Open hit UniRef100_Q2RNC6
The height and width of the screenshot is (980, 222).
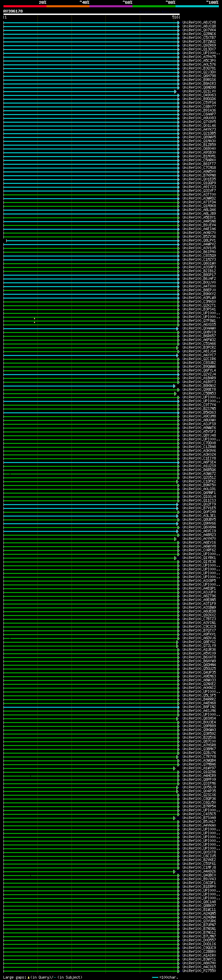click(199, 34)
